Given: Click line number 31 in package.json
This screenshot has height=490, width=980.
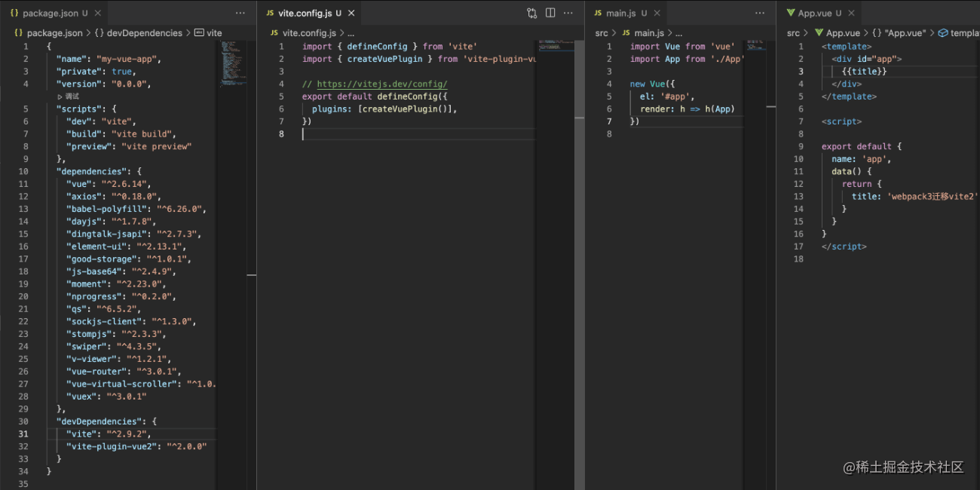Looking at the screenshot, I should tap(23, 434).
